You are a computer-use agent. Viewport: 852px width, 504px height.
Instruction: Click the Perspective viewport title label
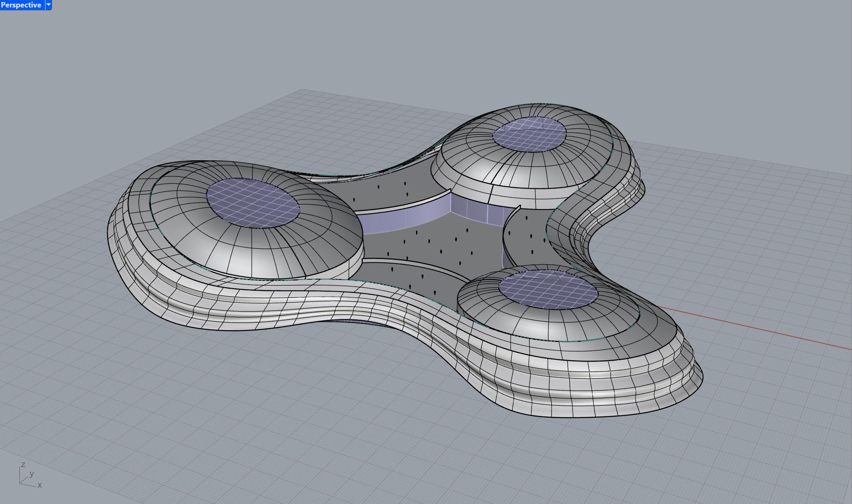click(21, 5)
